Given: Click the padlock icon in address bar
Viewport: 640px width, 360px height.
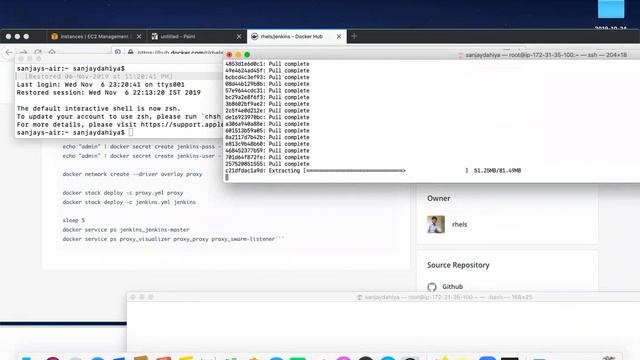Looking at the screenshot, I should 131,52.
